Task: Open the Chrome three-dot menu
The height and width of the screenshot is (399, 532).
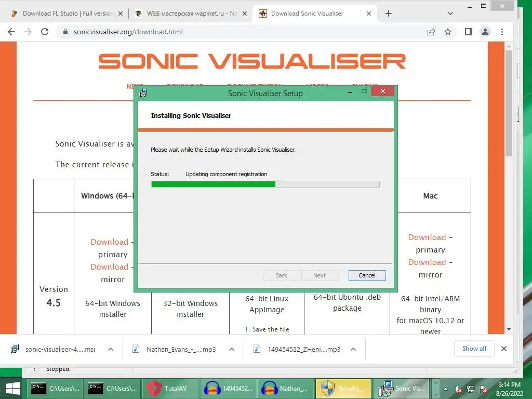Action: pyautogui.click(x=502, y=32)
